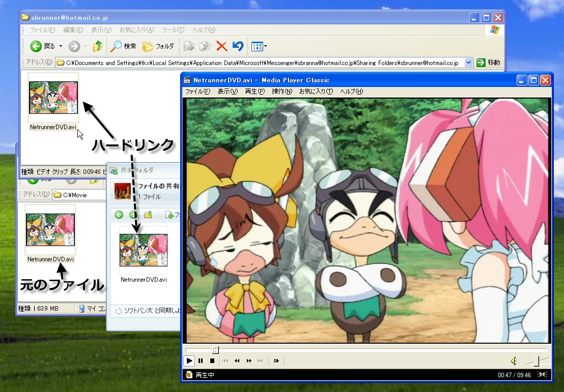Viewport: 564px width, 392px height.
Task: Click the green back arrow in 共有フォルダ window
Action: pyautogui.click(x=119, y=215)
